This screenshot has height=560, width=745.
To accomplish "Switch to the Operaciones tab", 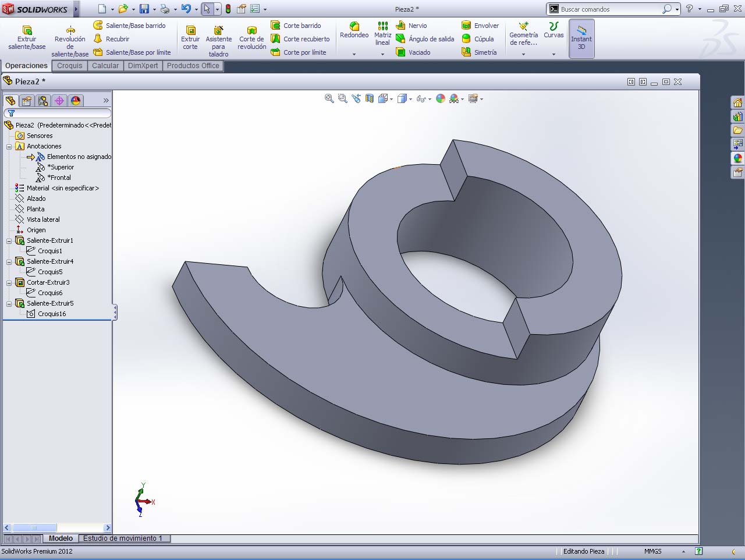I will (x=26, y=66).
